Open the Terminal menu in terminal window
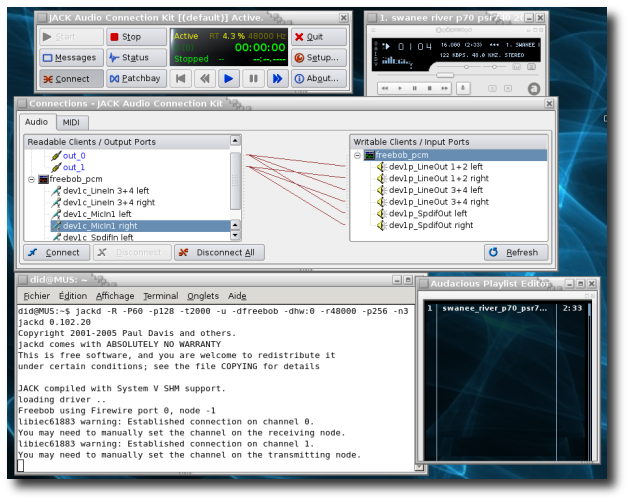Screen dimensions: 630x502 160,296
